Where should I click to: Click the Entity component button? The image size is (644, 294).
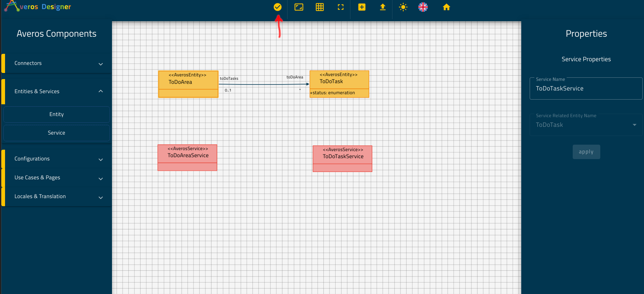tap(56, 114)
